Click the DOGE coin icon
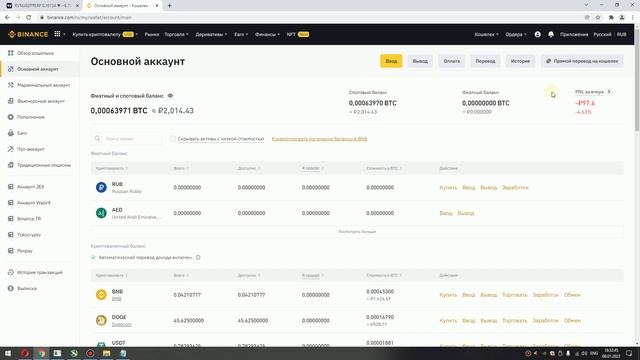This screenshot has width=640, height=360. click(x=101, y=320)
